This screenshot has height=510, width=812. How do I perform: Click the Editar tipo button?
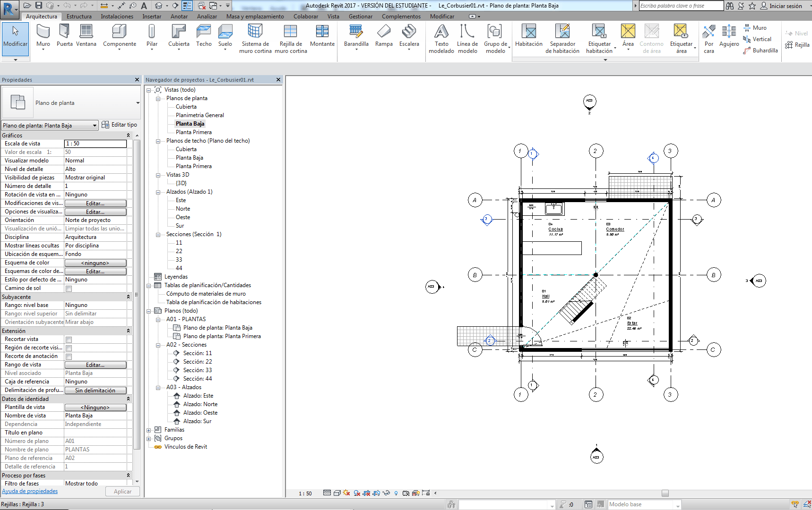(x=120, y=125)
